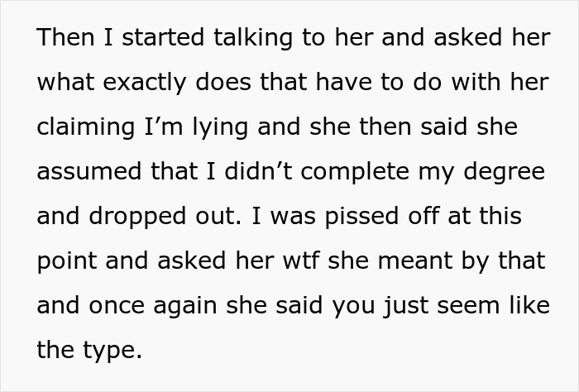The image size is (579, 392).
Task: Click the word "Then" at paragraph start
Action: click(x=65, y=37)
